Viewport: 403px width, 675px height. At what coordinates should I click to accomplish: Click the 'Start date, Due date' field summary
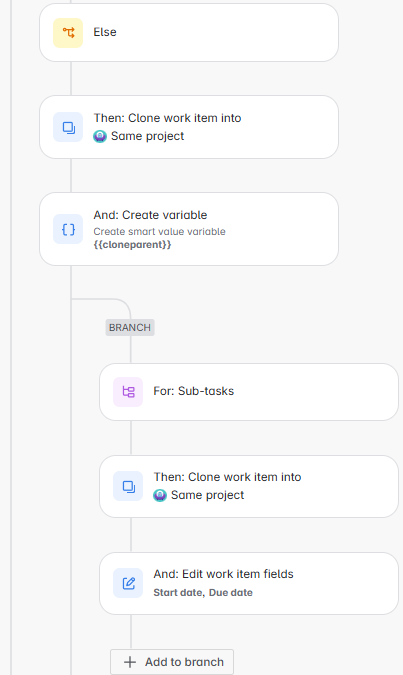(x=203, y=593)
